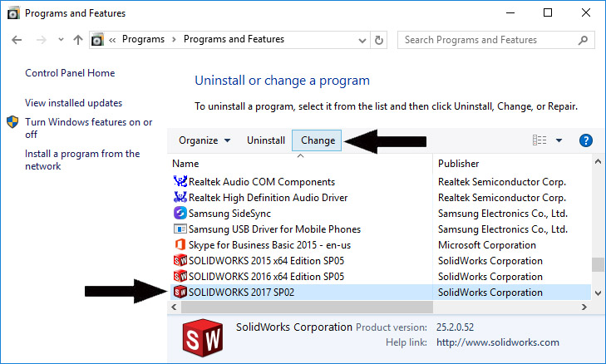The width and height of the screenshot is (606, 364).
Task: Open Control Panel Home link
Action: (70, 73)
